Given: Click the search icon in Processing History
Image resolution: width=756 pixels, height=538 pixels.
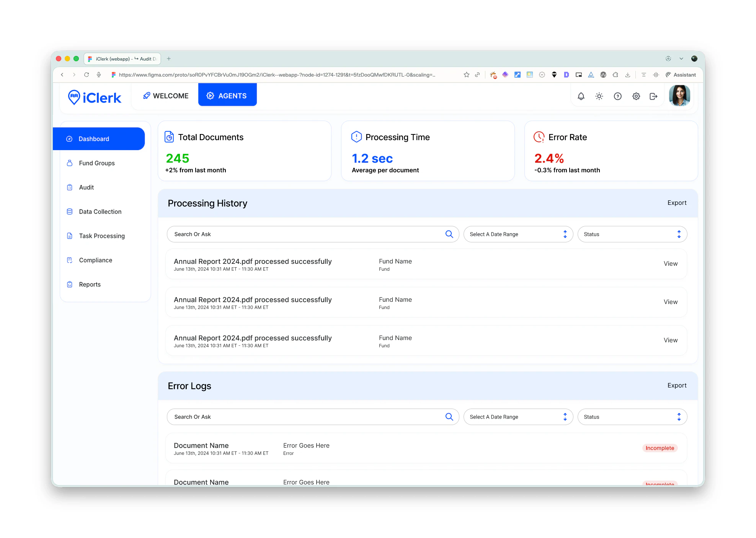Looking at the screenshot, I should tap(449, 234).
